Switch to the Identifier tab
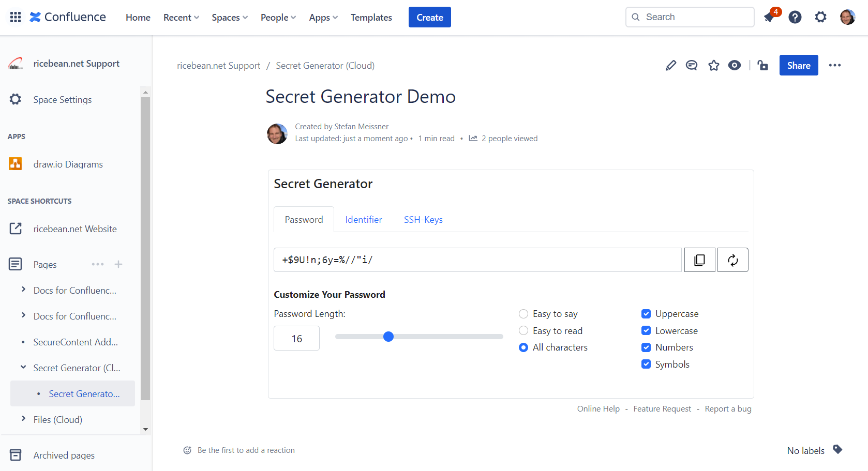This screenshot has height=471, width=868. coord(364,219)
